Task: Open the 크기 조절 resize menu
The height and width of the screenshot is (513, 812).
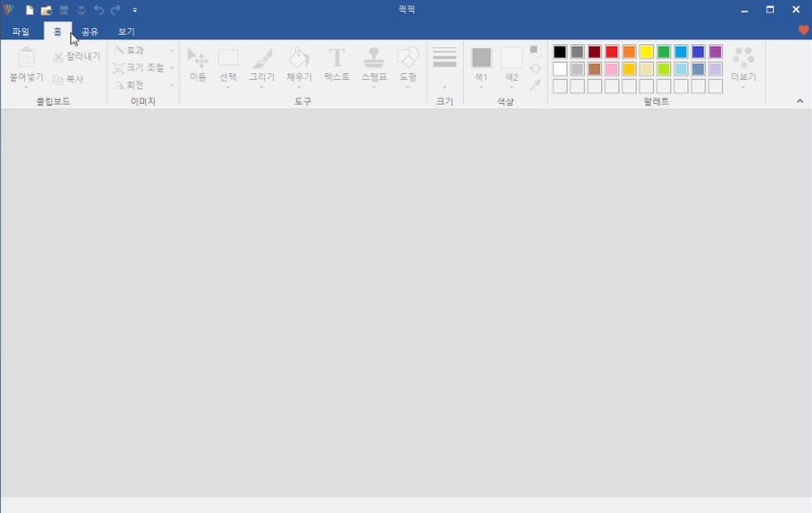Action: click(x=143, y=68)
